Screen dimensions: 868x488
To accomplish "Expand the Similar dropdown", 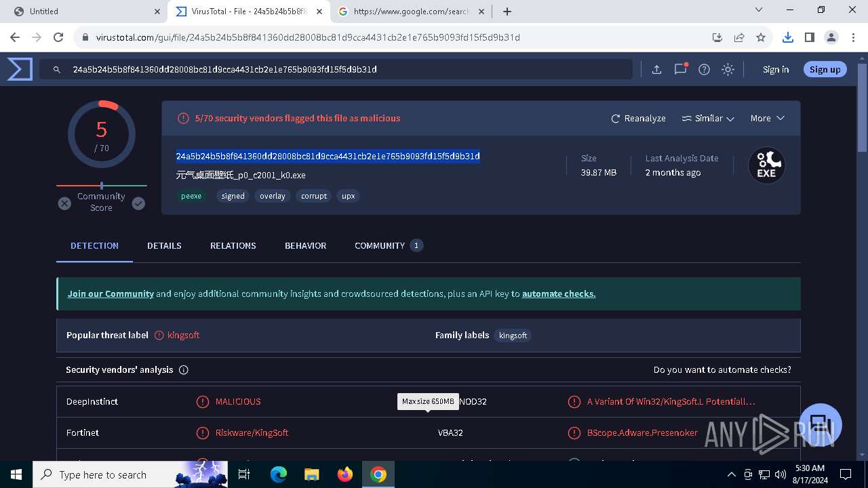I will tap(708, 118).
